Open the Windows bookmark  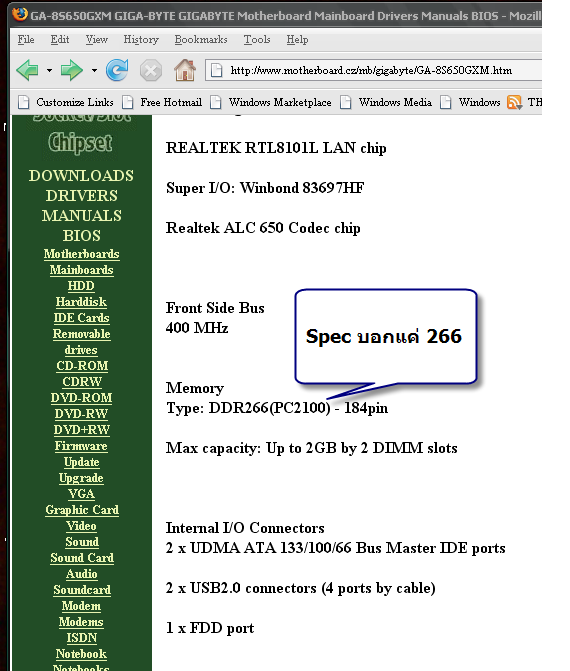[470, 102]
